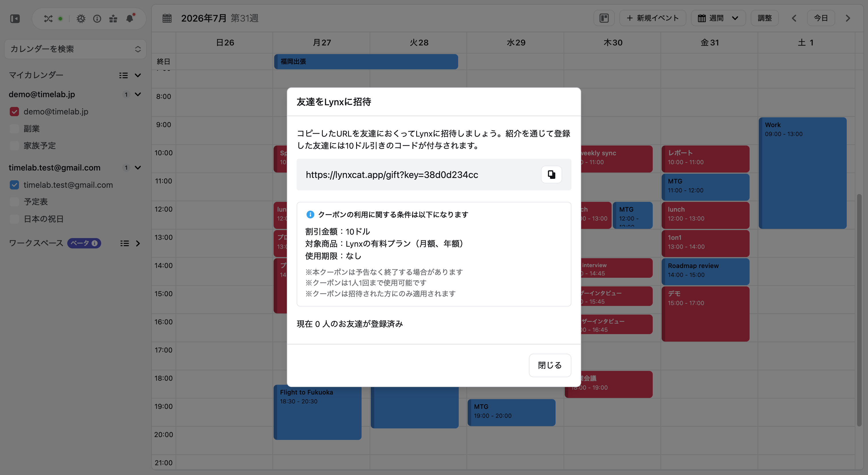
Task: Collapse the timelab.test@gmail.com account chevron
Action: (138, 168)
